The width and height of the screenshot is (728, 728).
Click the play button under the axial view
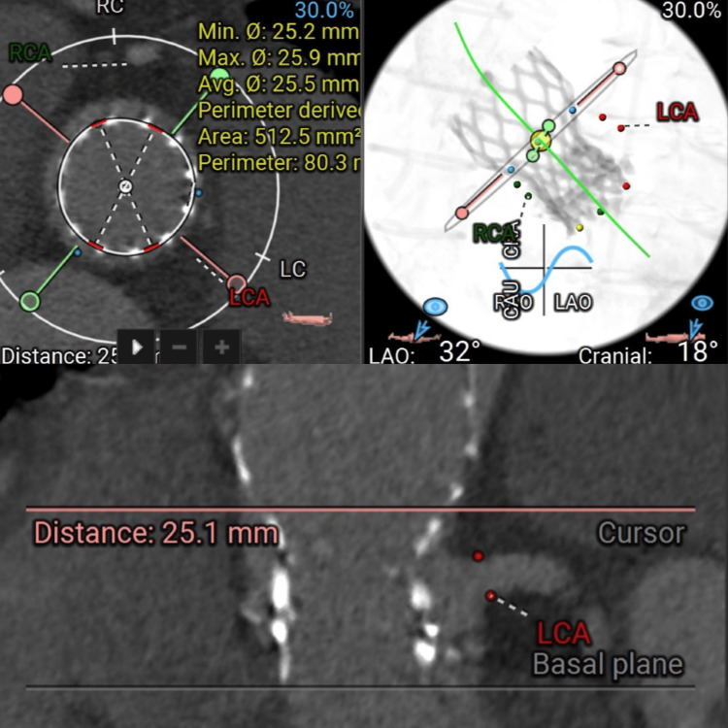[136, 347]
